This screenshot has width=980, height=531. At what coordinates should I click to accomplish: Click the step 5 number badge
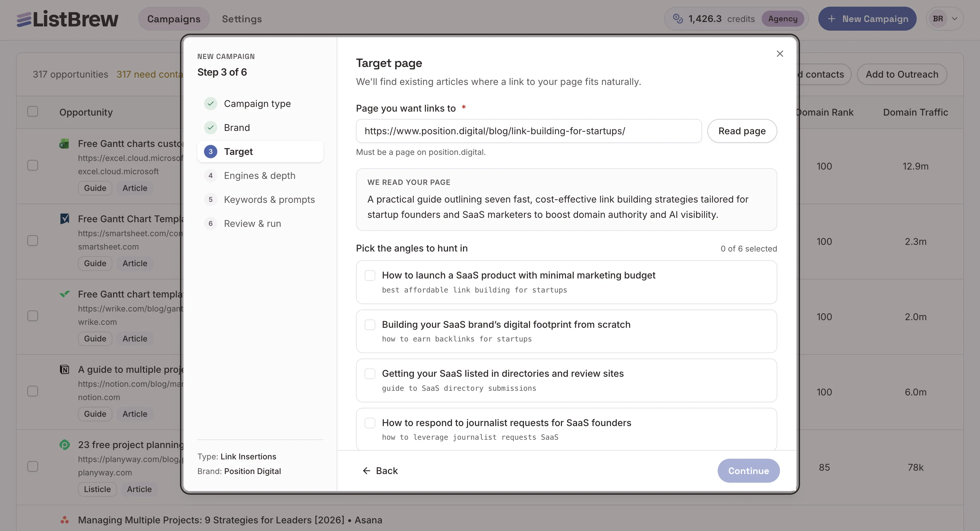(210, 199)
